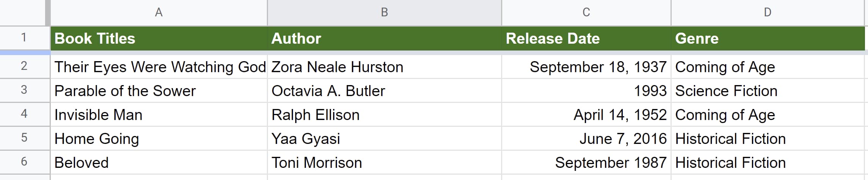This screenshot has height=180, width=868.
Task: Select the Science Fiction genre cell
Action: (x=768, y=91)
